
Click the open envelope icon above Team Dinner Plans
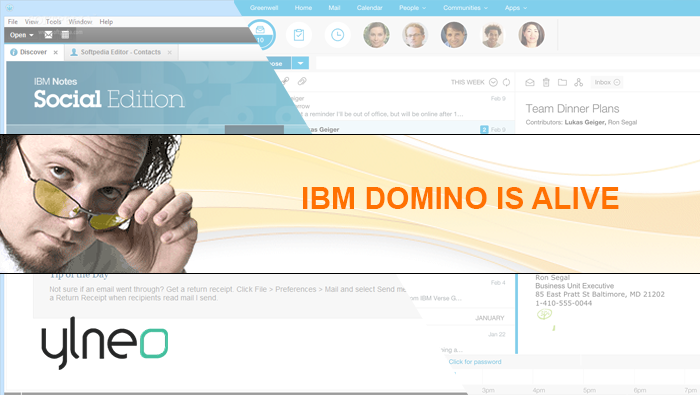(530, 82)
